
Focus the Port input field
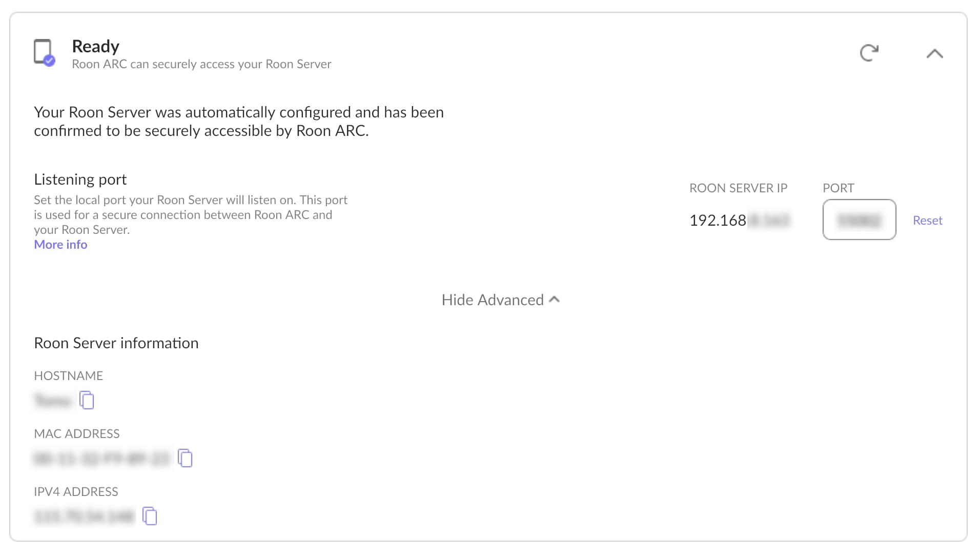coord(859,220)
